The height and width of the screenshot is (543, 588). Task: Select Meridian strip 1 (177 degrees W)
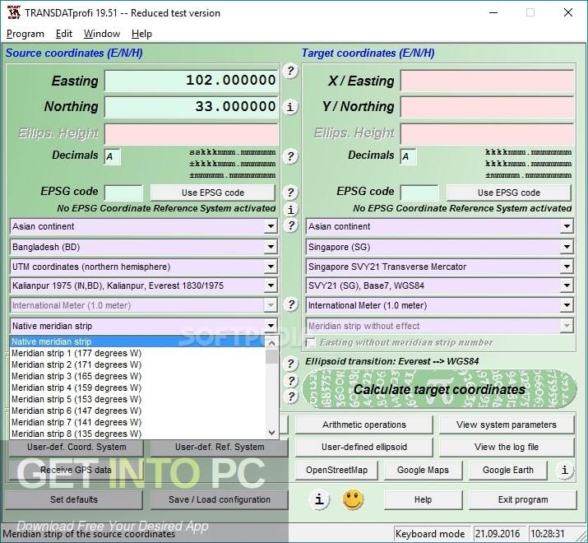[138, 353]
